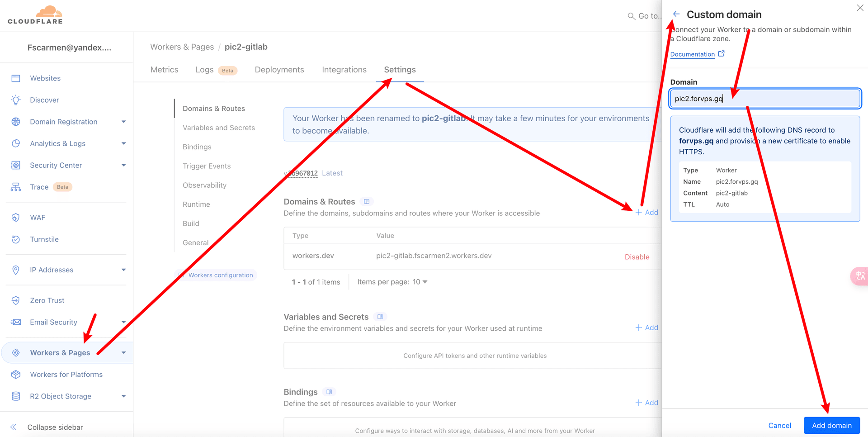Go to Bindings settings section

click(x=197, y=147)
